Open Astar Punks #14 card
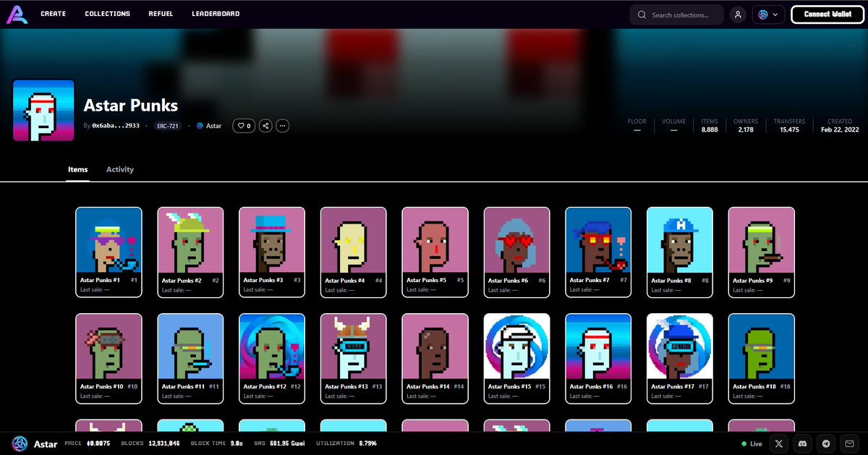The height and width of the screenshot is (455, 868). [435, 359]
